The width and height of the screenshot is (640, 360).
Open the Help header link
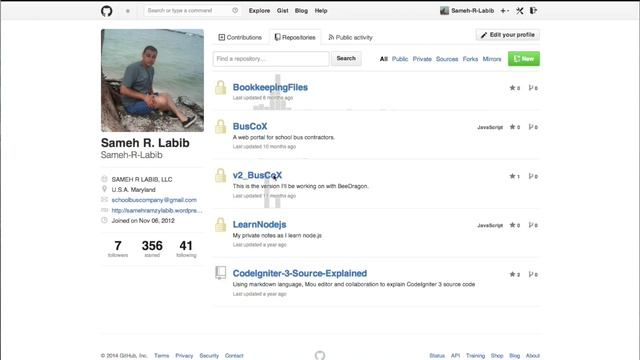coord(321,11)
